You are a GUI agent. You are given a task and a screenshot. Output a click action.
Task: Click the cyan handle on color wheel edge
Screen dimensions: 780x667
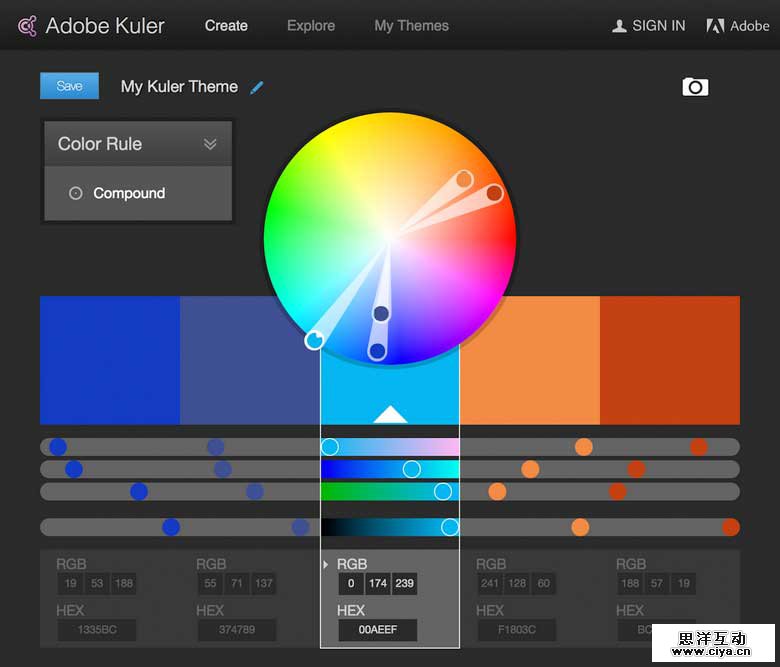[314, 340]
